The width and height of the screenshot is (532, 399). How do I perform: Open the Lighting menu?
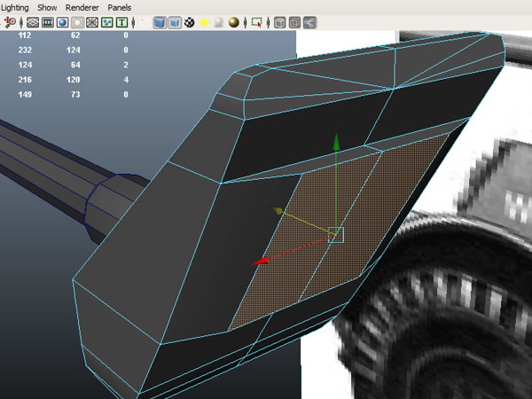click(x=15, y=7)
